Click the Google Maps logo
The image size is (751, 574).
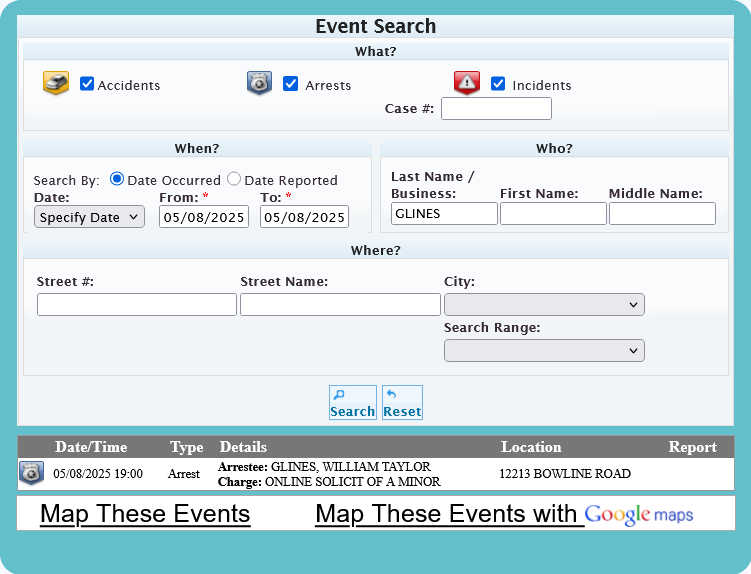(639, 514)
